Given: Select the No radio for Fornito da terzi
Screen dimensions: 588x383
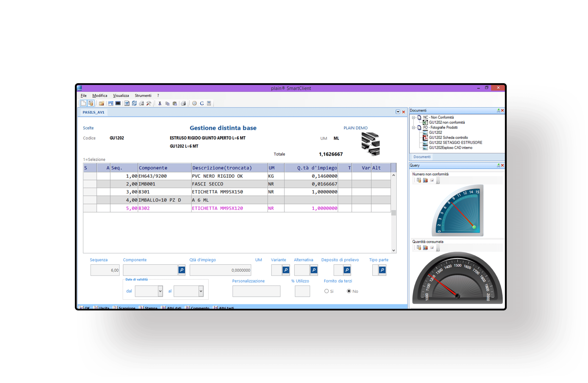Looking at the screenshot, I should click(x=349, y=291).
